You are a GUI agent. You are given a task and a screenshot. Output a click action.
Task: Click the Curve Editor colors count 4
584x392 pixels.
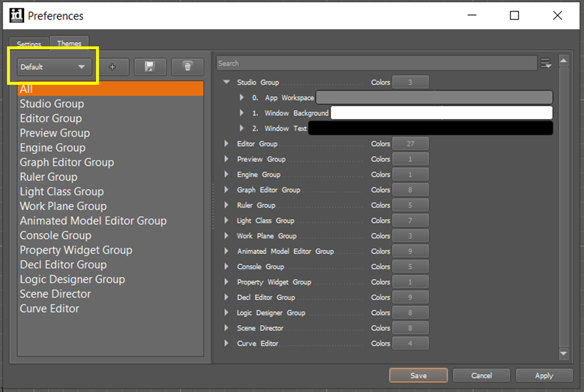pyautogui.click(x=410, y=343)
